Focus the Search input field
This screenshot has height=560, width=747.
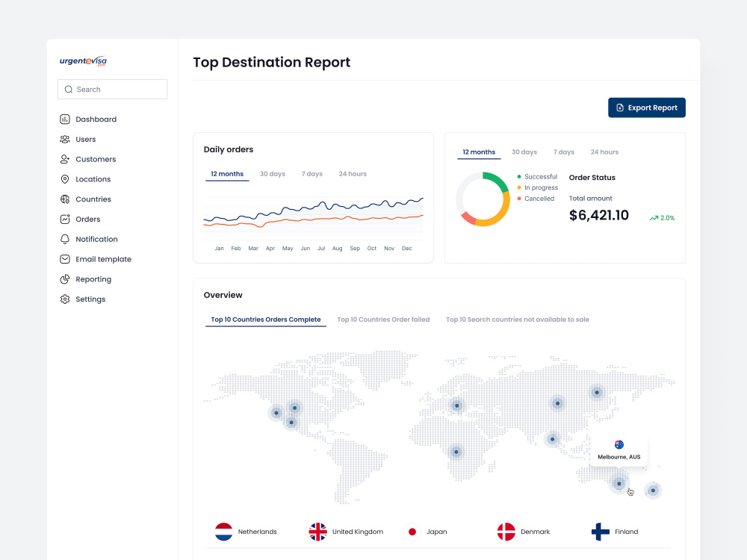(113, 90)
